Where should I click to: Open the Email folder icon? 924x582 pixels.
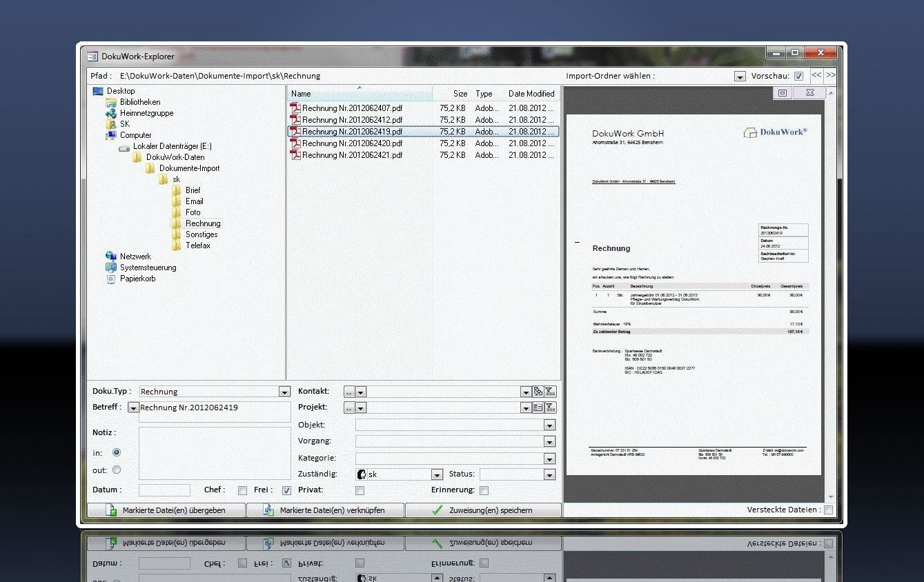coord(177,201)
